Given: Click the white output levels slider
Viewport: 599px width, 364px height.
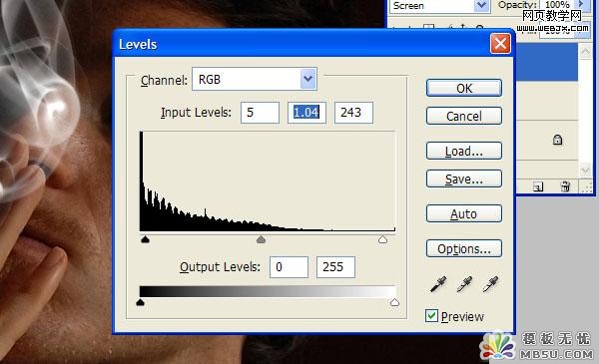Looking at the screenshot, I should [394, 302].
